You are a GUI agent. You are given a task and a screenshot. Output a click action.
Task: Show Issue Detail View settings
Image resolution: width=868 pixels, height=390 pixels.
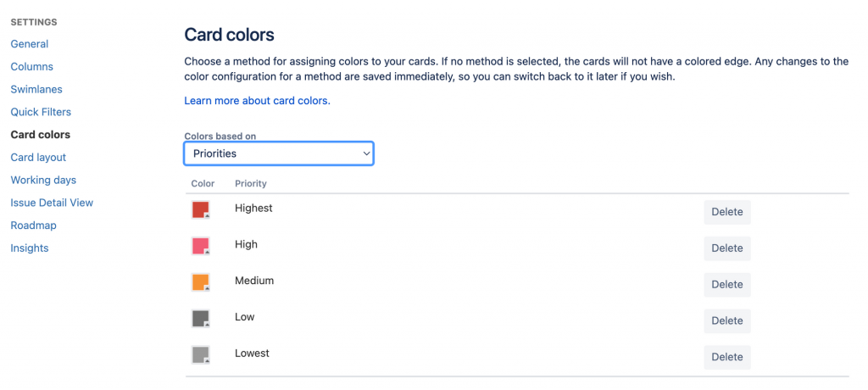tap(52, 203)
